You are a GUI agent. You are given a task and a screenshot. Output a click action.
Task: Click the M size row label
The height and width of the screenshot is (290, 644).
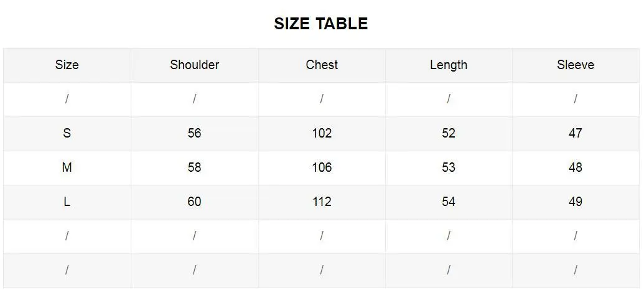(67, 167)
